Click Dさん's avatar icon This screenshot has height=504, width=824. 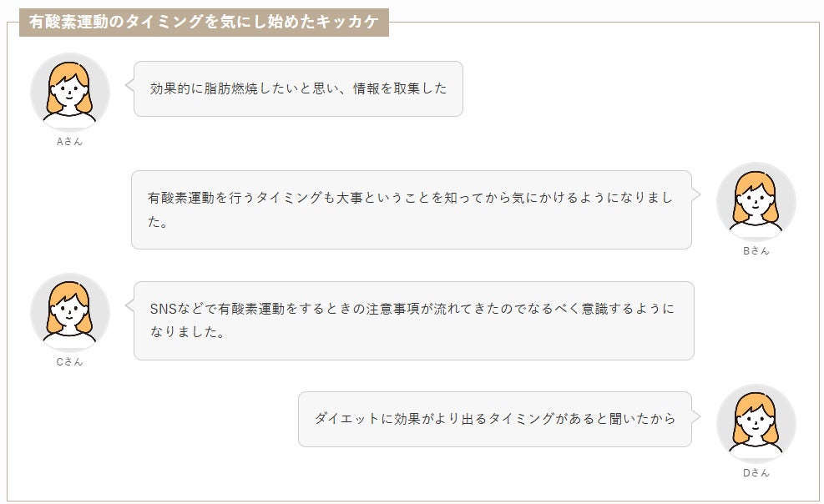tap(756, 422)
